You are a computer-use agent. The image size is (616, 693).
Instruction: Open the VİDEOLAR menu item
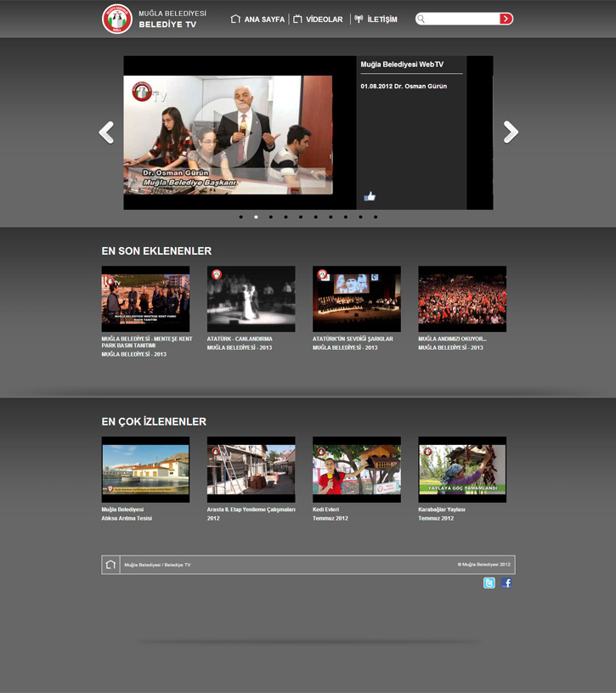[x=318, y=20]
